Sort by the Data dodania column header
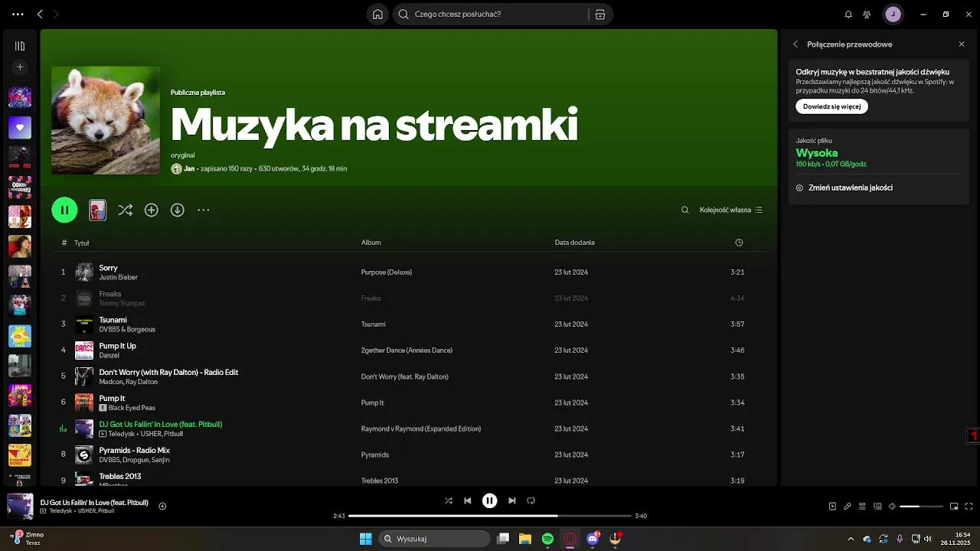The height and width of the screenshot is (551, 980). click(575, 243)
